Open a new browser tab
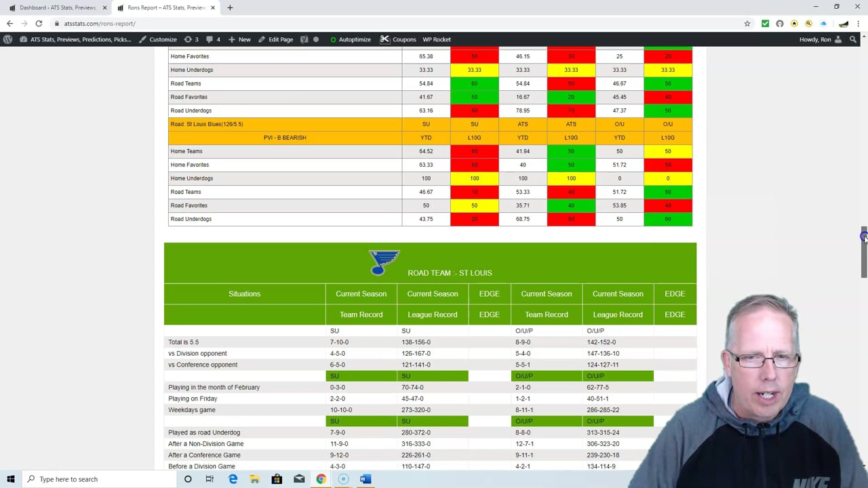This screenshot has height=488, width=868. pos(230,7)
